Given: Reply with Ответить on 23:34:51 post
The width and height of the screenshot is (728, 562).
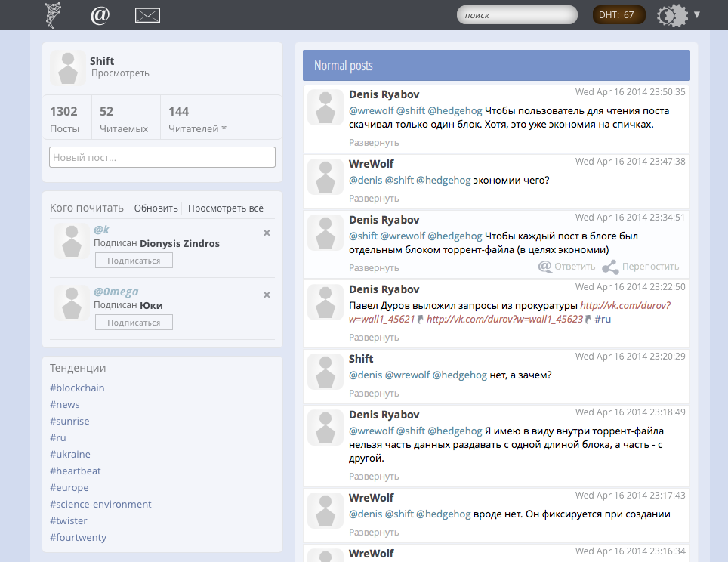Looking at the screenshot, I should click(x=567, y=267).
